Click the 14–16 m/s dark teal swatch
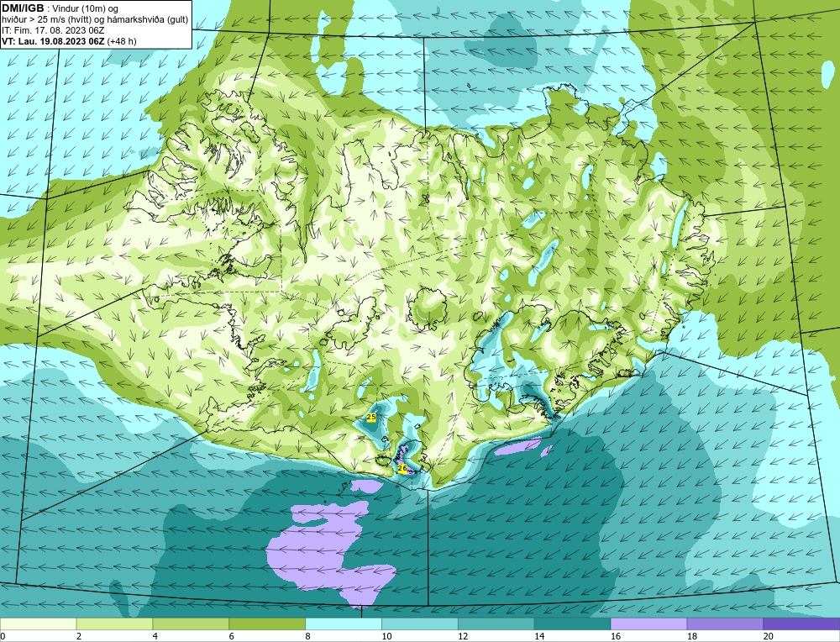 tap(573, 624)
